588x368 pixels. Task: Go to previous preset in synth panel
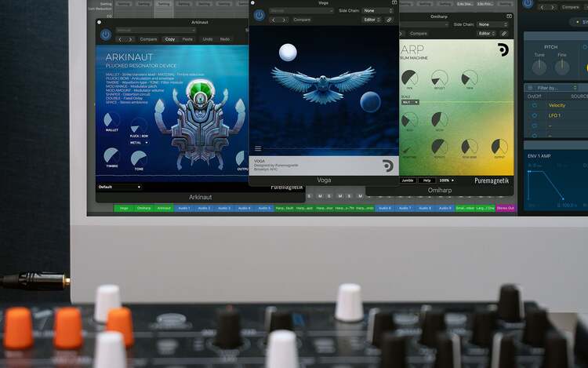[x=542, y=7]
